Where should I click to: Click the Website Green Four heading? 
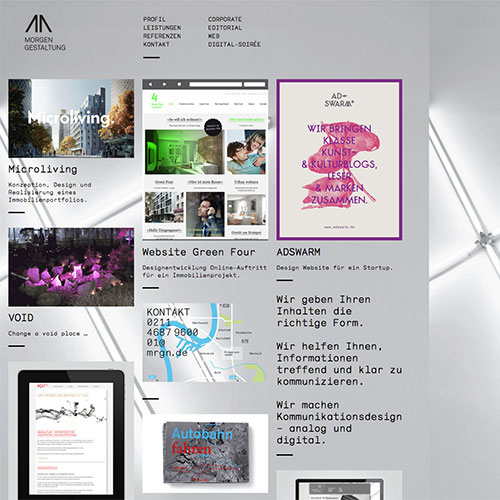[199, 252]
